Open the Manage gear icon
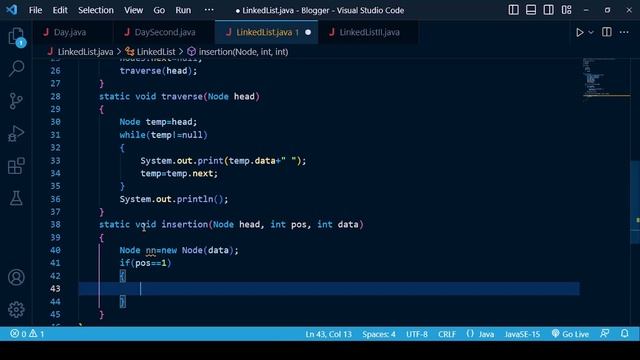 pos(16,310)
